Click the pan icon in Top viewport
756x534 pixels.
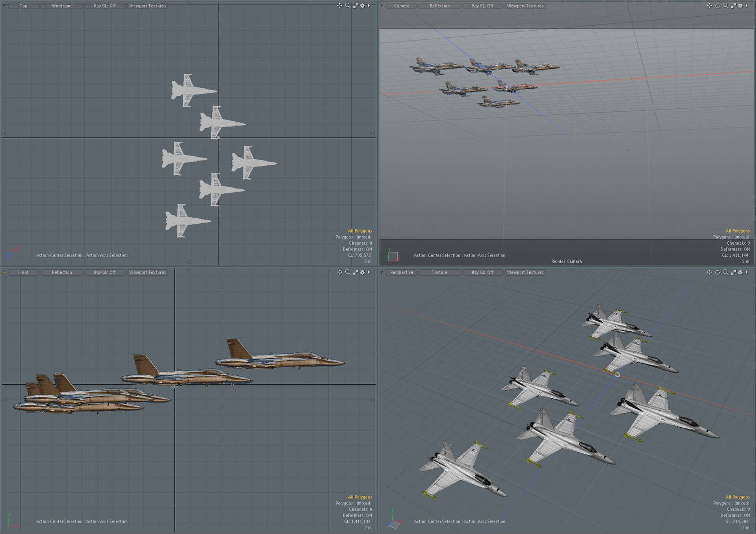(339, 6)
